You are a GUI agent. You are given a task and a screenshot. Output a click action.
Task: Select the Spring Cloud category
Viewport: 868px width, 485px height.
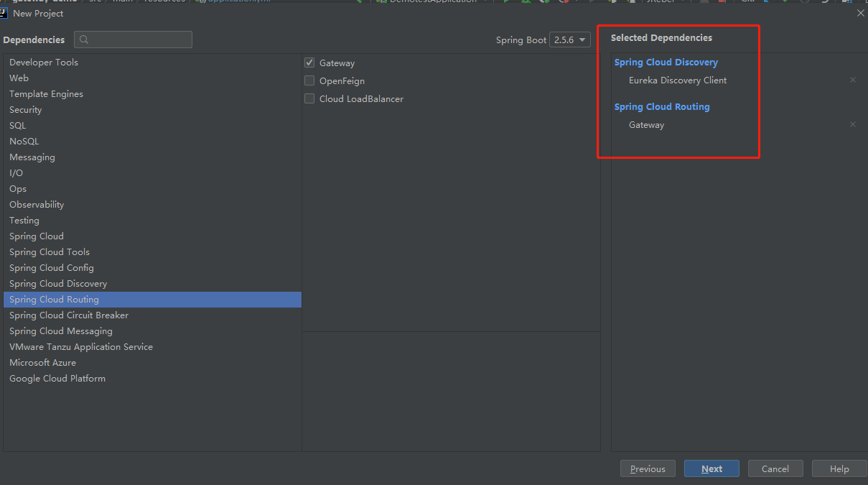point(152,236)
